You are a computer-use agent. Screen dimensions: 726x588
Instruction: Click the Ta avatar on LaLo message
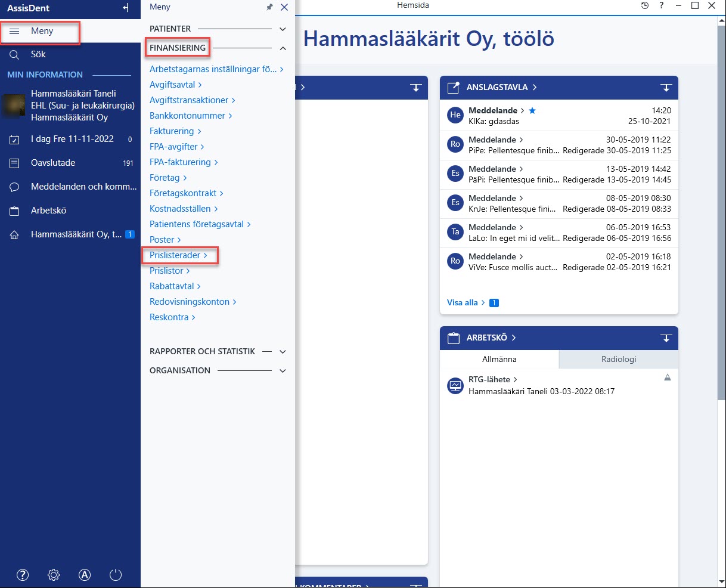tap(455, 232)
